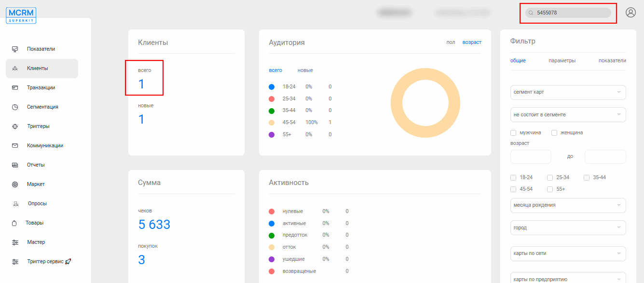This screenshot has width=644, height=283.
Task: Show всего audience data
Action: click(x=275, y=71)
